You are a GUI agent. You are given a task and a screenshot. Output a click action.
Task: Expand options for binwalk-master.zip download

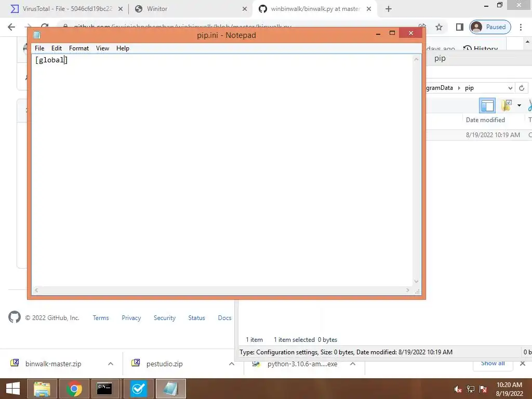(111, 364)
